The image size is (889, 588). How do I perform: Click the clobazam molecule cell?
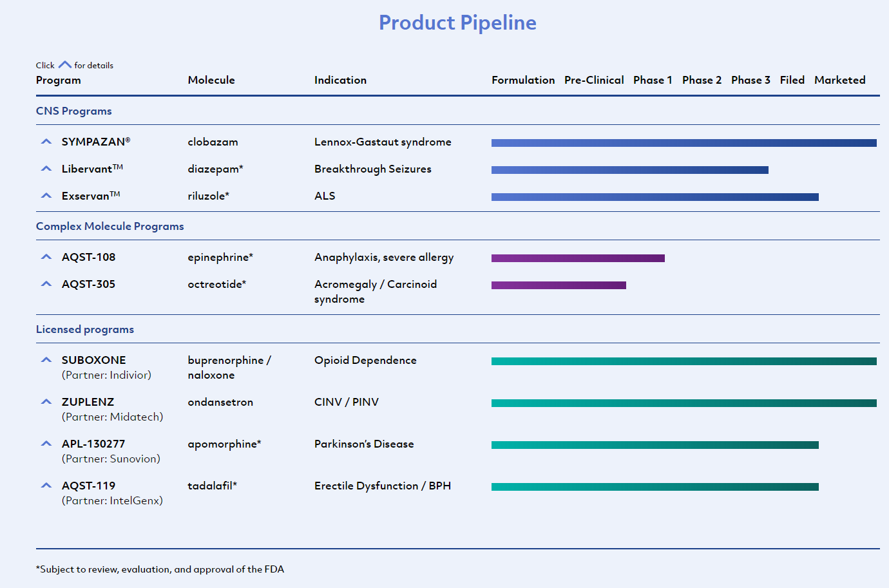click(213, 142)
